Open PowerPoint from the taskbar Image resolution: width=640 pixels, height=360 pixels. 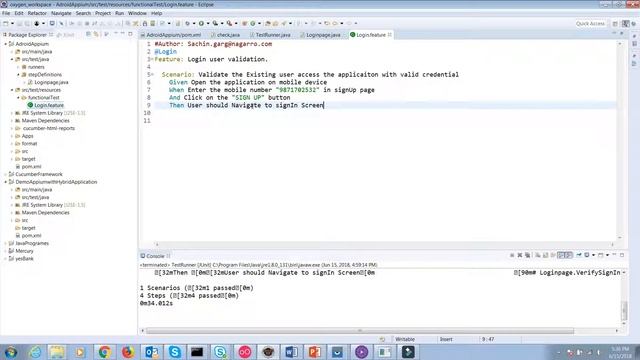click(x=314, y=352)
